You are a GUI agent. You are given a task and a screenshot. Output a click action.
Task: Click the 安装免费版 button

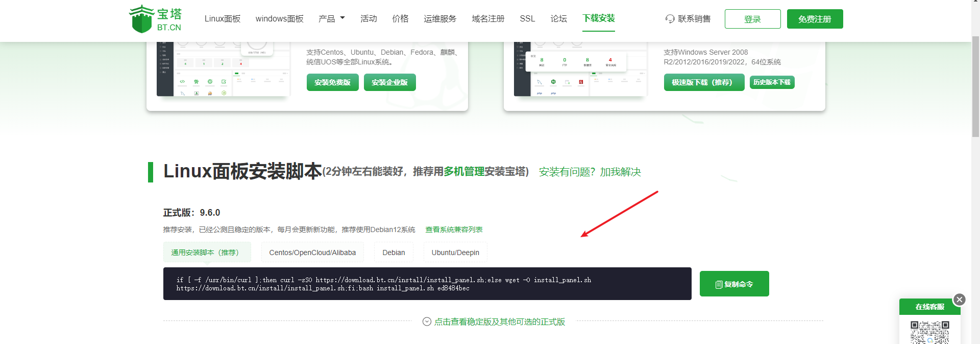(333, 82)
